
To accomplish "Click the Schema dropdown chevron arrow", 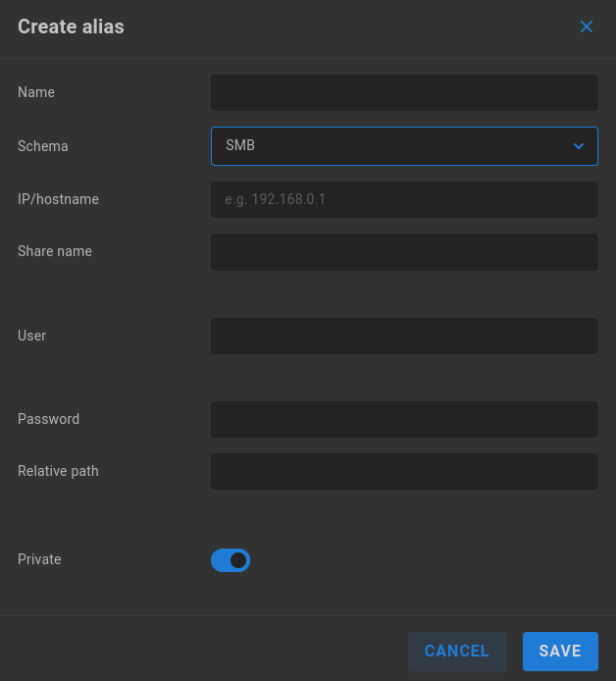I will [578, 146].
